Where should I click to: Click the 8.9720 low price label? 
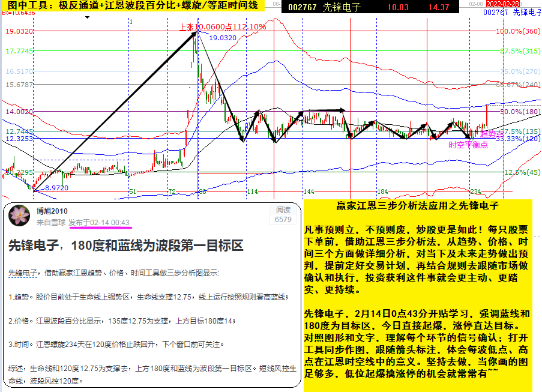point(57,188)
